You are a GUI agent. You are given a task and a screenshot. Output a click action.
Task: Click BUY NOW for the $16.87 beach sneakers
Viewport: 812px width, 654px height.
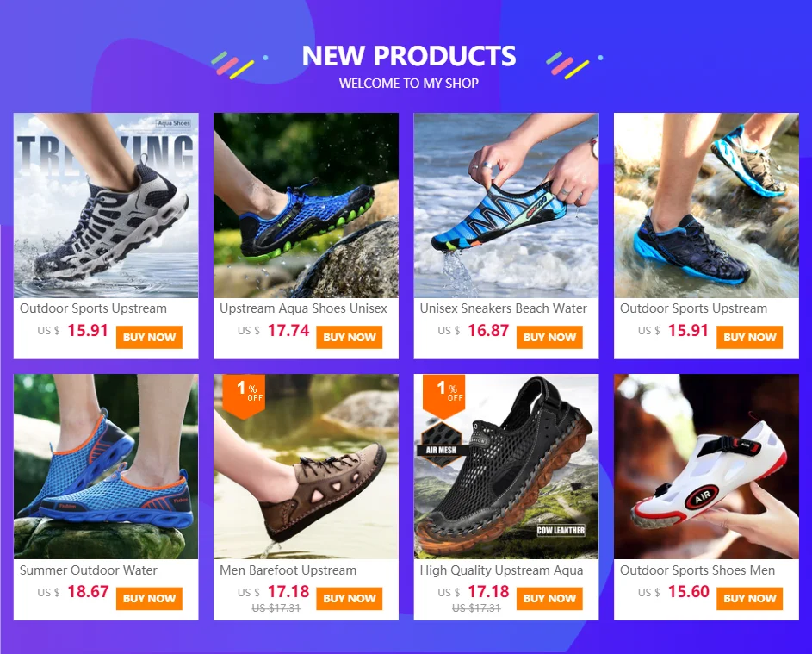coord(549,338)
